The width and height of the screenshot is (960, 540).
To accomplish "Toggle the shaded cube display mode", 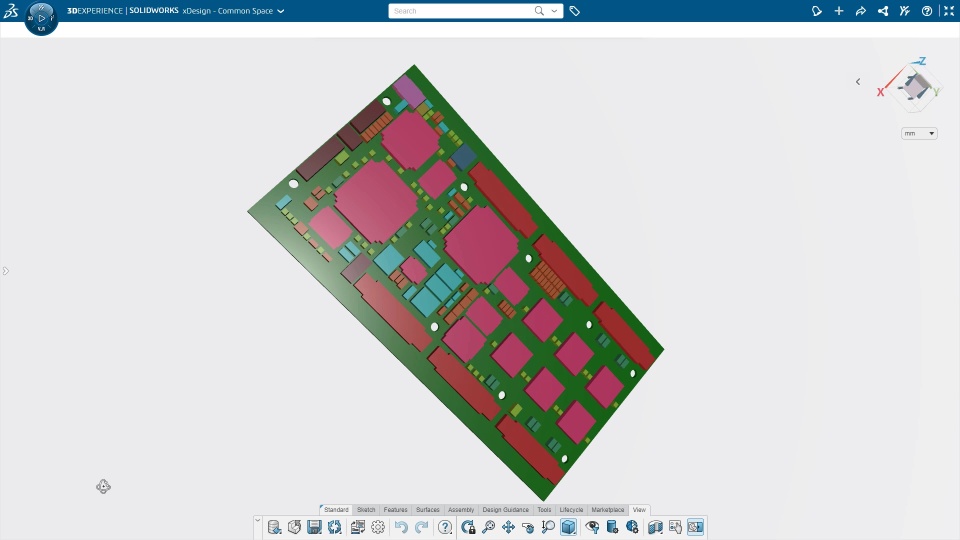I will coord(568,527).
